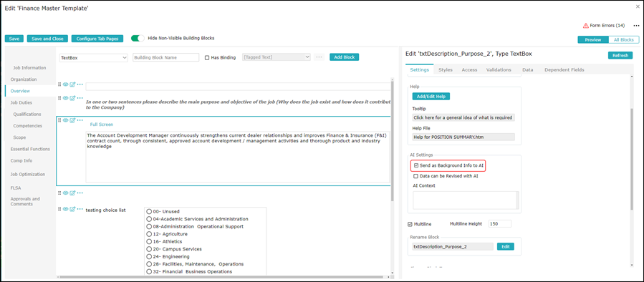Click the Add Block button

pos(344,57)
